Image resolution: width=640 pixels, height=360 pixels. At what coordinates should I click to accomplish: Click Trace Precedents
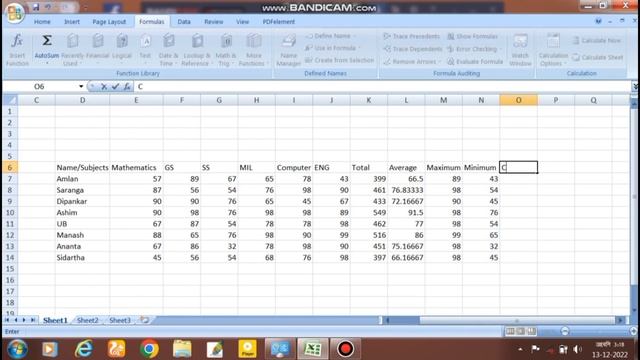412,36
